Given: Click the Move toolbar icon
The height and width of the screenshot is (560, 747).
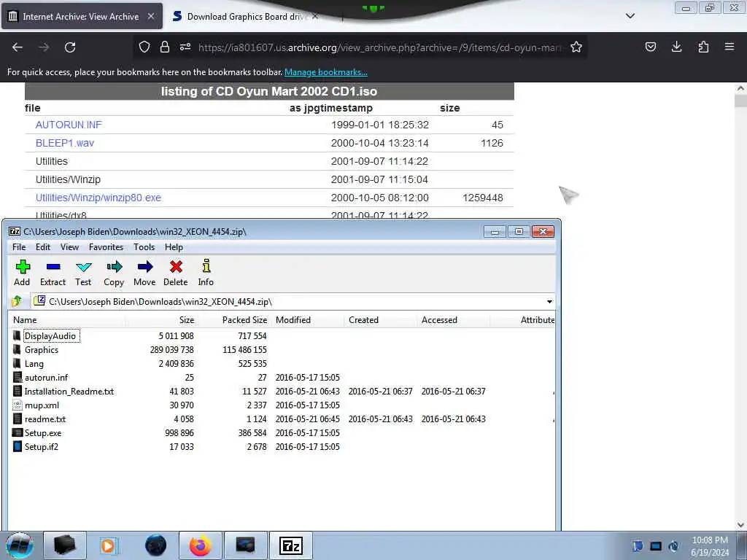Looking at the screenshot, I should point(144,273).
